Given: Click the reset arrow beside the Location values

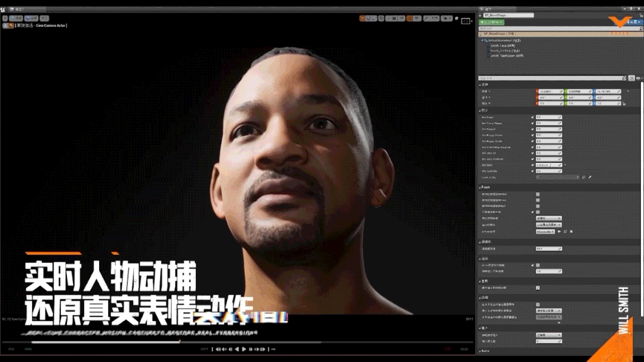Looking at the screenshot, I should point(628,91).
